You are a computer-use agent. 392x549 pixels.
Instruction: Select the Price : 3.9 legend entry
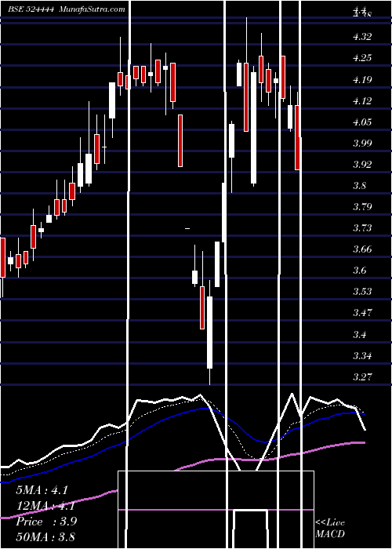[46, 522]
